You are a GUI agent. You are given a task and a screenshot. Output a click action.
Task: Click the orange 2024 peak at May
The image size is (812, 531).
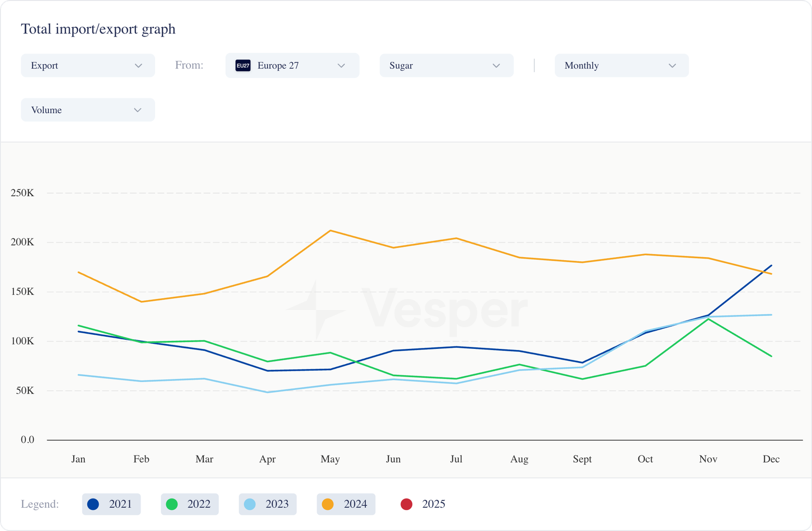tap(330, 231)
